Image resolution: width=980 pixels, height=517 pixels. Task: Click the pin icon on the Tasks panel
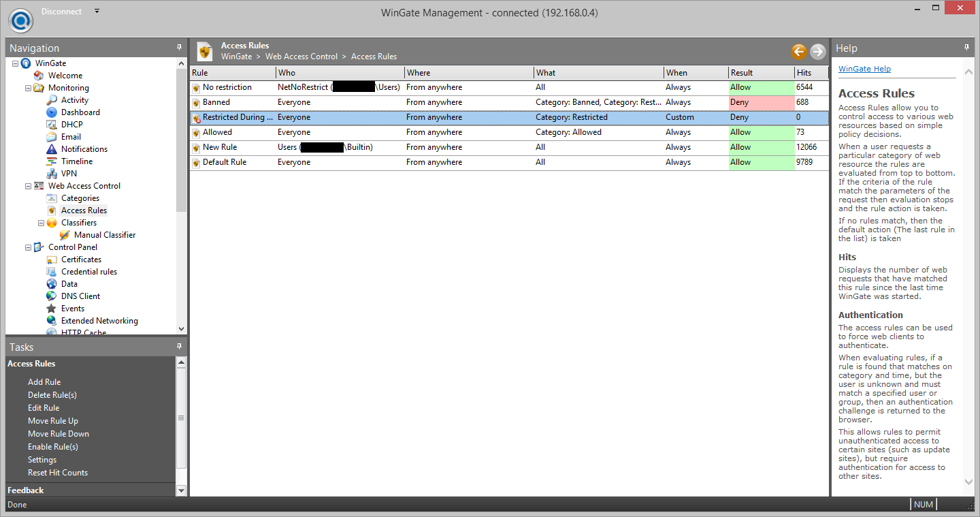point(180,347)
